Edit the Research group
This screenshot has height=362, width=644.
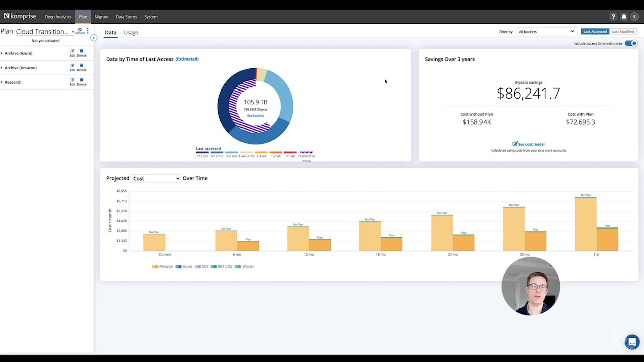72,82
